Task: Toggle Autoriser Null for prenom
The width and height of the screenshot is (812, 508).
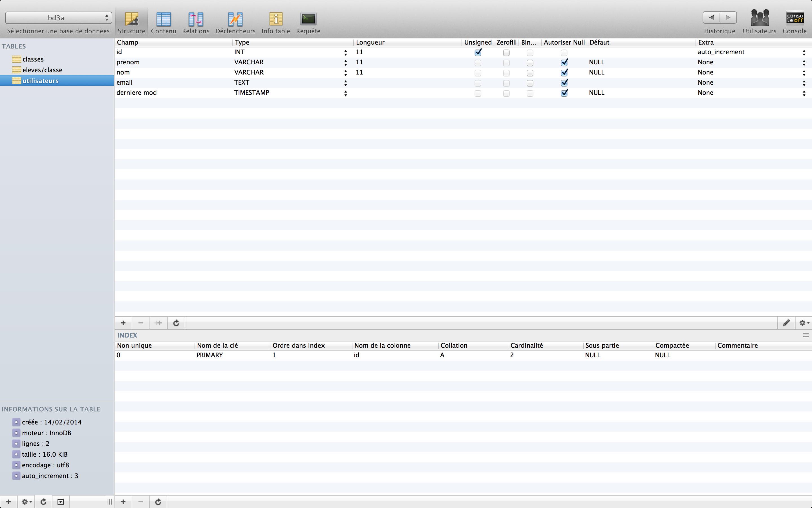Action: [564, 62]
